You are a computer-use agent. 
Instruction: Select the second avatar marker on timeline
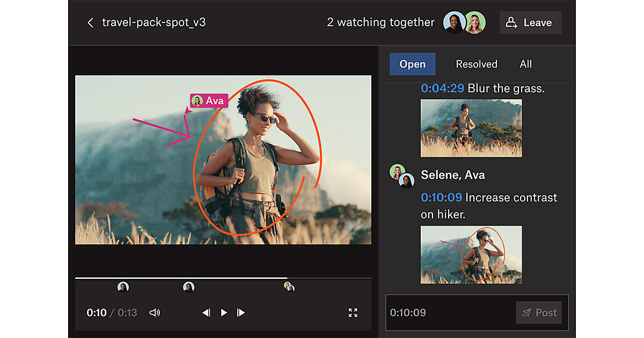[x=188, y=287]
